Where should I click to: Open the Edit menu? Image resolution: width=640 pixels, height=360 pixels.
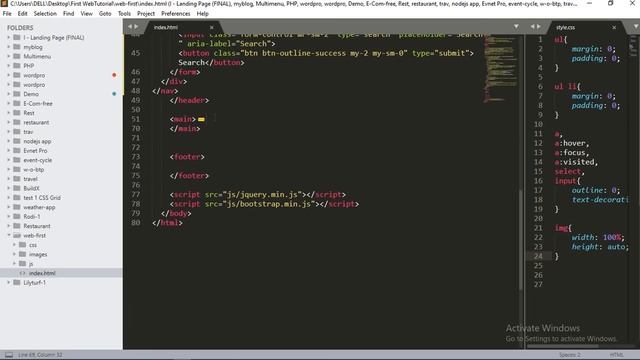pos(22,13)
